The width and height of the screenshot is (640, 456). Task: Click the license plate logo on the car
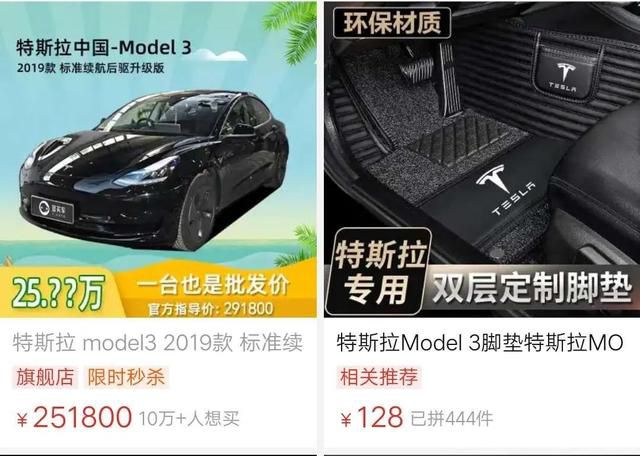(53, 209)
